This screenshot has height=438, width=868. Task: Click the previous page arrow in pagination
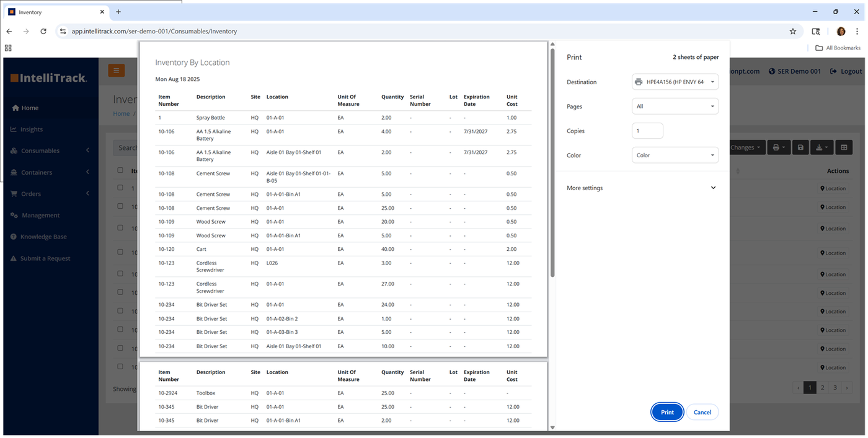pyautogui.click(x=797, y=388)
